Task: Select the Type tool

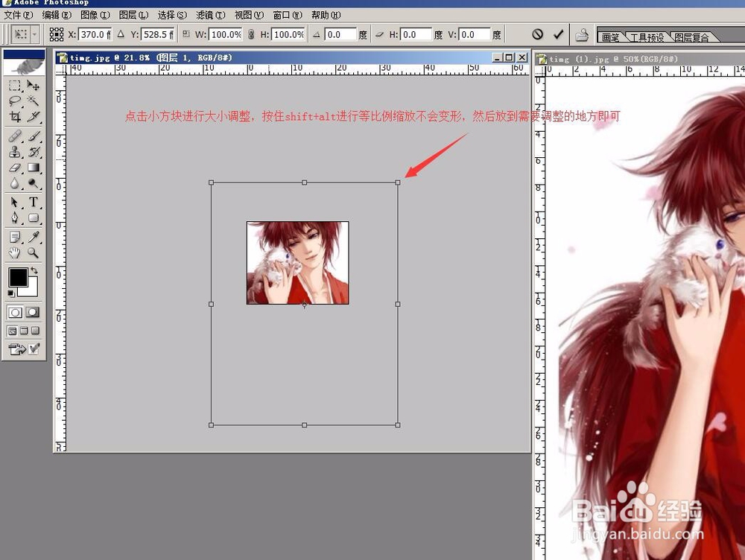Action: pos(33,203)
